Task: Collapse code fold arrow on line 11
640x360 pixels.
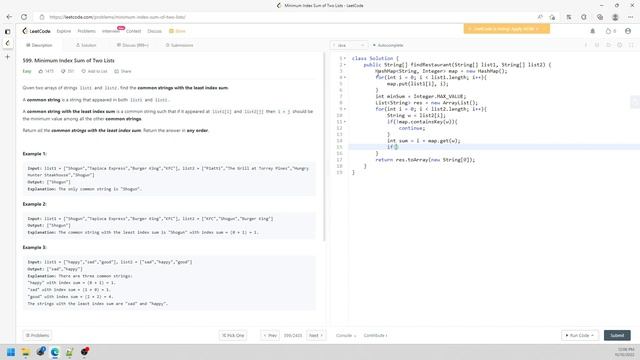Action: tap(345, 122)
